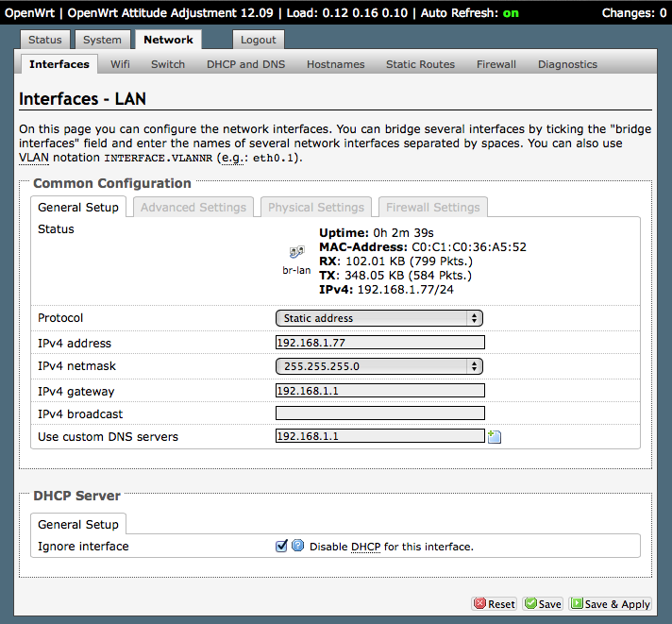Click the Changes: 0 indicator

coord(634,13)
